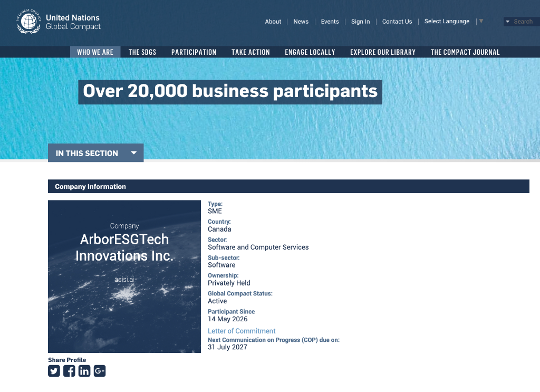This screenshot has width=540, height=392.
Task: Click the '14 May 2026' participant date
Action: point(228,319)
